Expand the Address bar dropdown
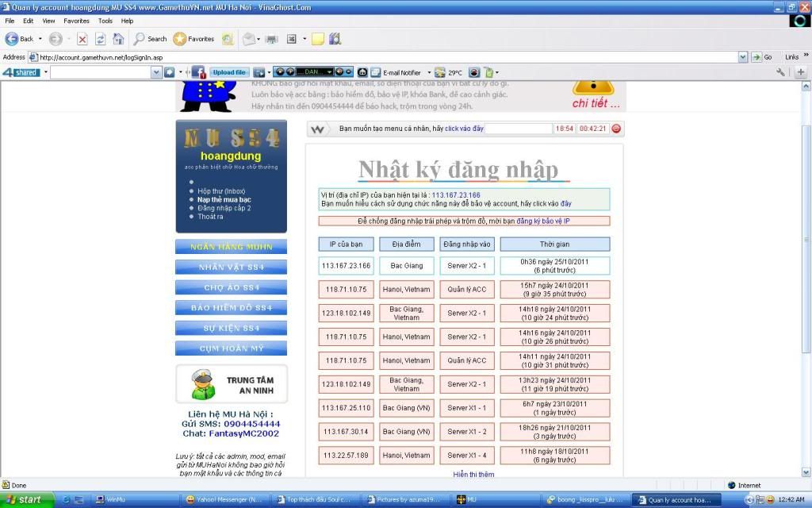This screenshot has width=812, height=508. coord(742,57)
